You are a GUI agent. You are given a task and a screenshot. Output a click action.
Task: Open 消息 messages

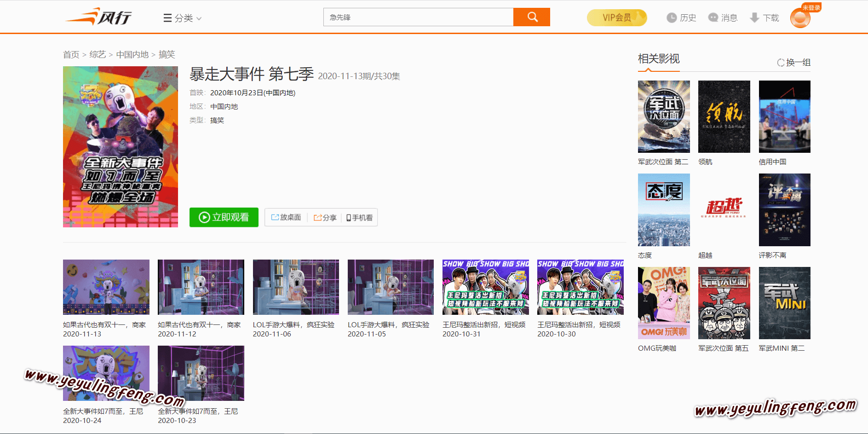(x=723, y=17)
